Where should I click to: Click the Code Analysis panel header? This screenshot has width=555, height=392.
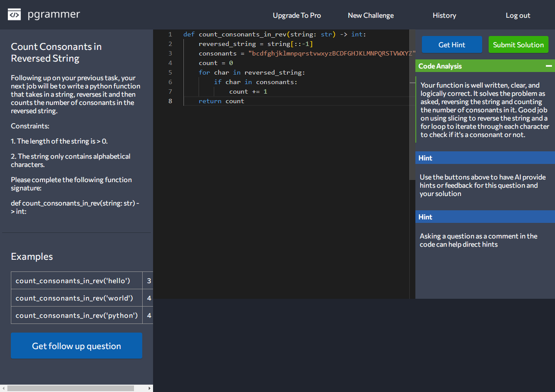485,66
